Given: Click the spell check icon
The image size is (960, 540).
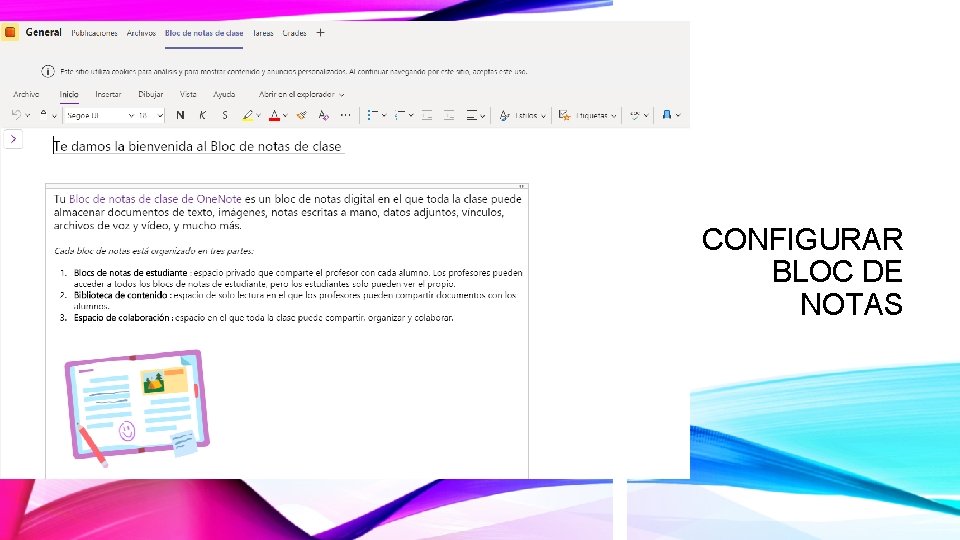Looking at the screenshot, I should point(635,115).
